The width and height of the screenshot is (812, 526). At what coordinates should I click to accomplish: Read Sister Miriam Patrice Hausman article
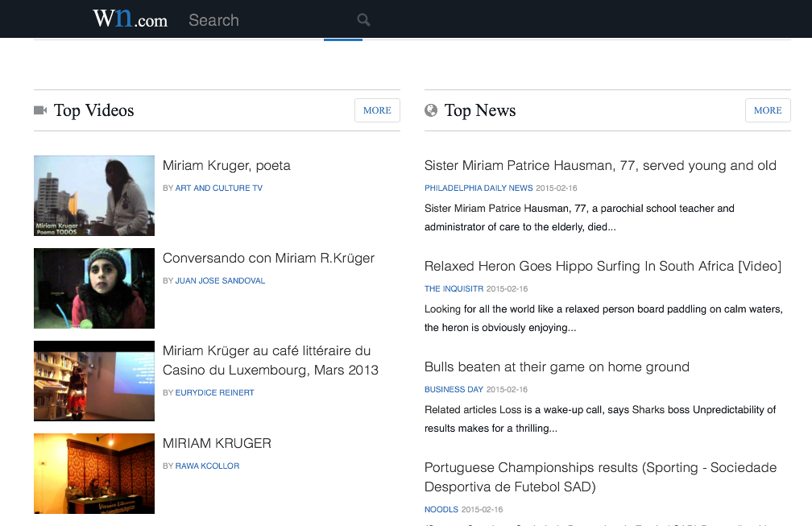pyautogui.click(x=600, y=166)
